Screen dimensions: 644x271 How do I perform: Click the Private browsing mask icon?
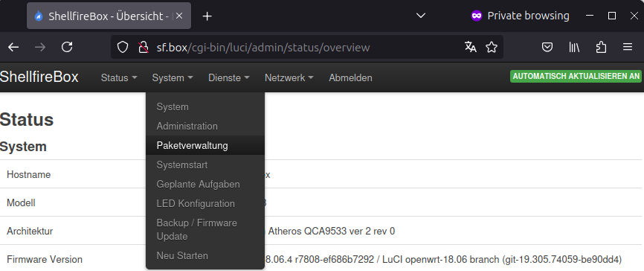click(x=477, y=16)
